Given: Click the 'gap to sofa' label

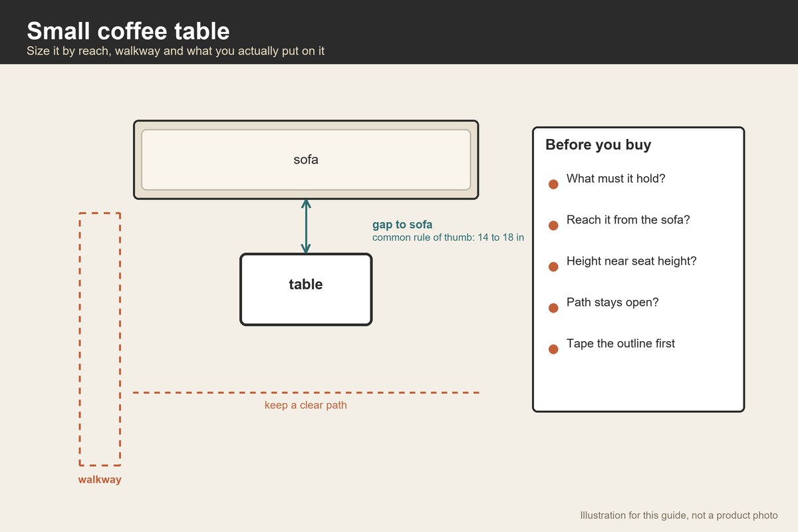Looking at the screenshot, I should pos(402,225).
